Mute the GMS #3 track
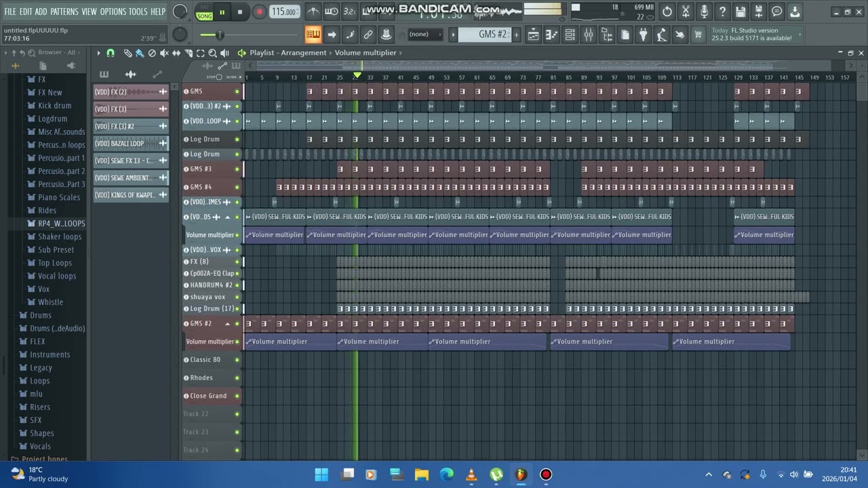868x488 pixels. pos(237,169)
